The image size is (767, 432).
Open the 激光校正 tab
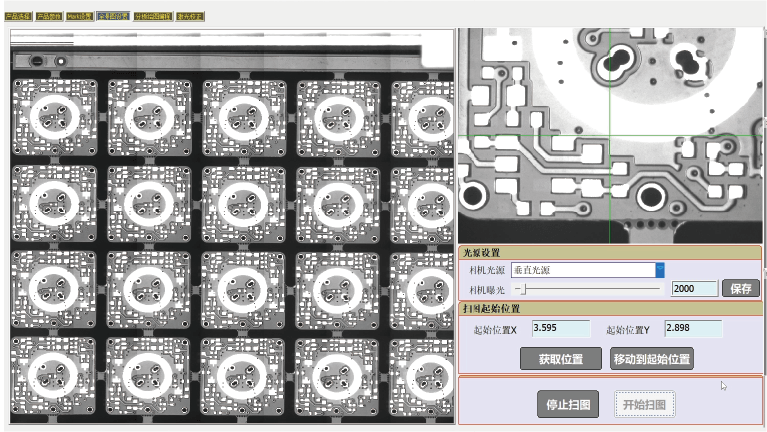[x=190, y=17]
